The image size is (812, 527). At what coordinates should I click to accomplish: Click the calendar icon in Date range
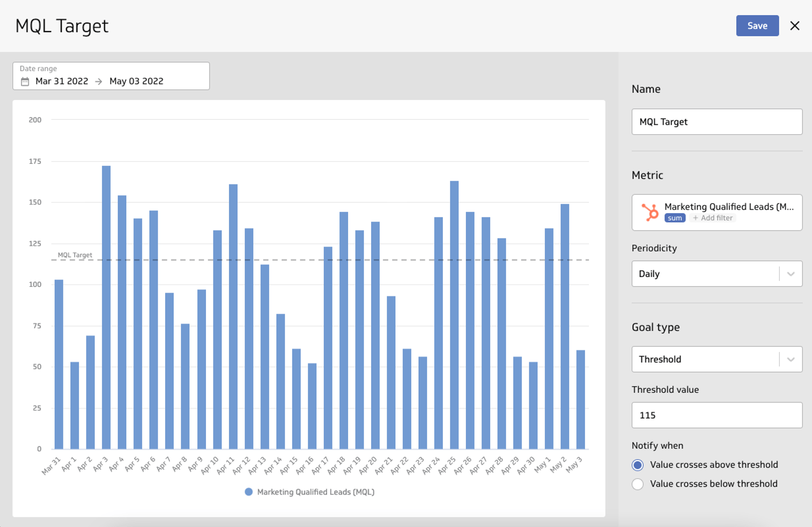(25, 81)
